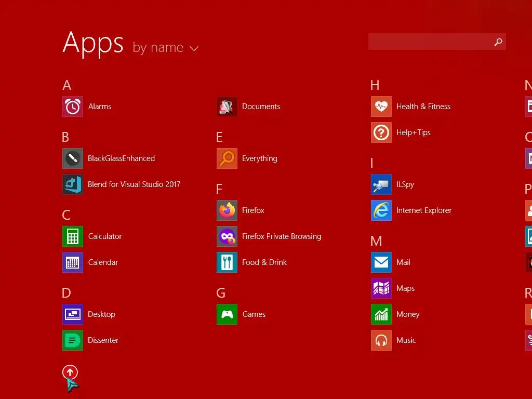Viewport: 532px width, 399px height.
Task: Open Blend for Visual Studio 2017 icon
Action: (x=73, y=184)
